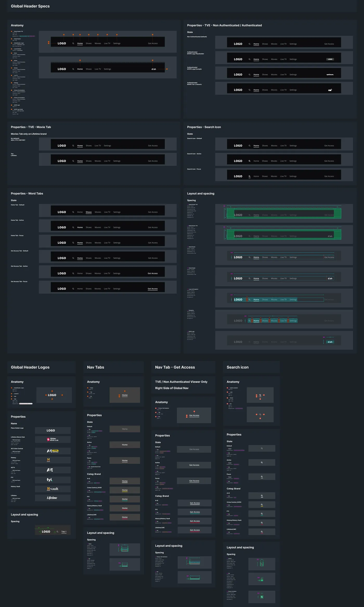Click the search icon in the Search Icon - Active row
The image size is (364, 607).
point(249,161)
